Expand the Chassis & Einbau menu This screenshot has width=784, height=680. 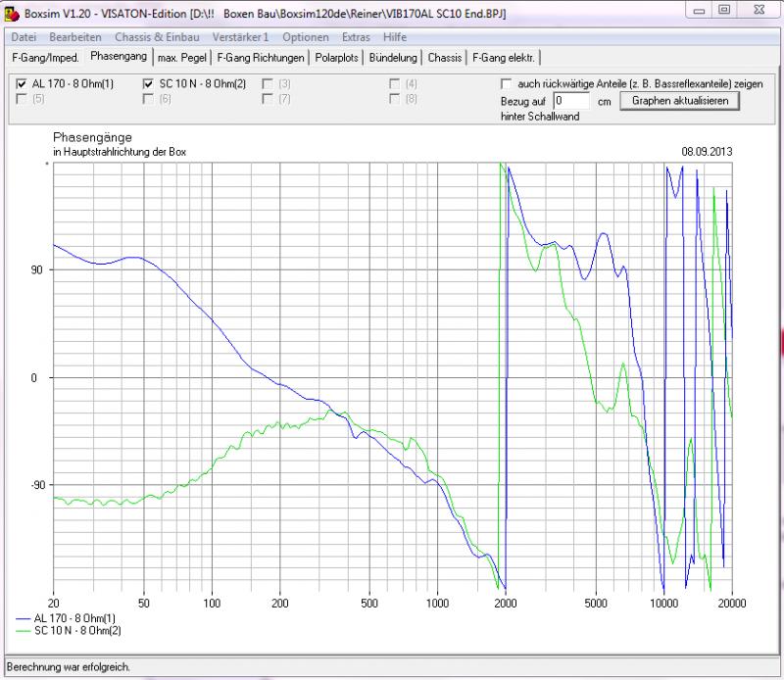[x=157, y=36]
